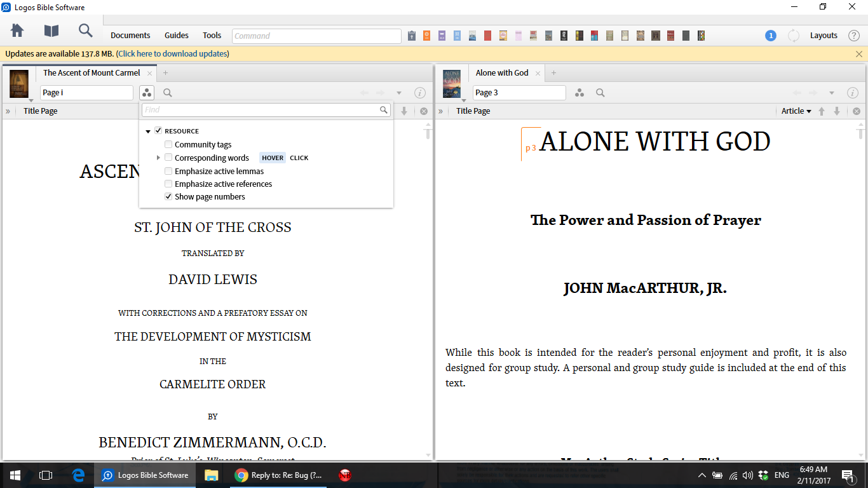Image resolution: width=868 pixels, height=488 pixels.
Task: Expand contents pane in Alone with God panel
Action: [x=441, y=111]
